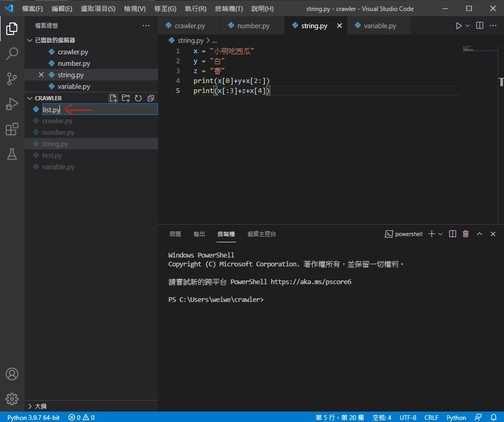Open the new terminal launch profile dropdown
This screenshot has height=422, width=504.
[440, 234]
